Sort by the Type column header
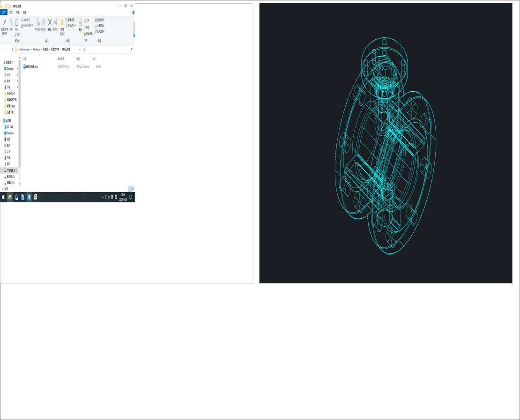Screen dimensions: 520x420 78,59
